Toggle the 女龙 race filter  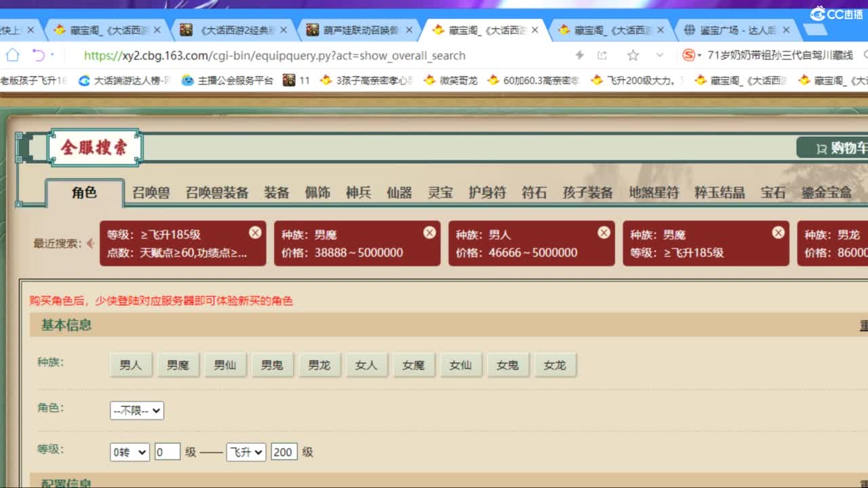coord(555,365)
